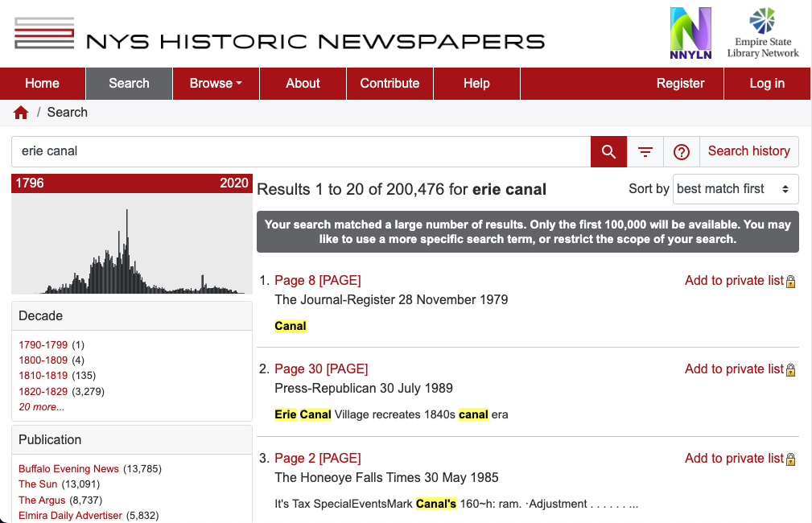This screenshot has width=812, height=523.
Task: Filter by publication The Argus
Action: coord(42,500)
